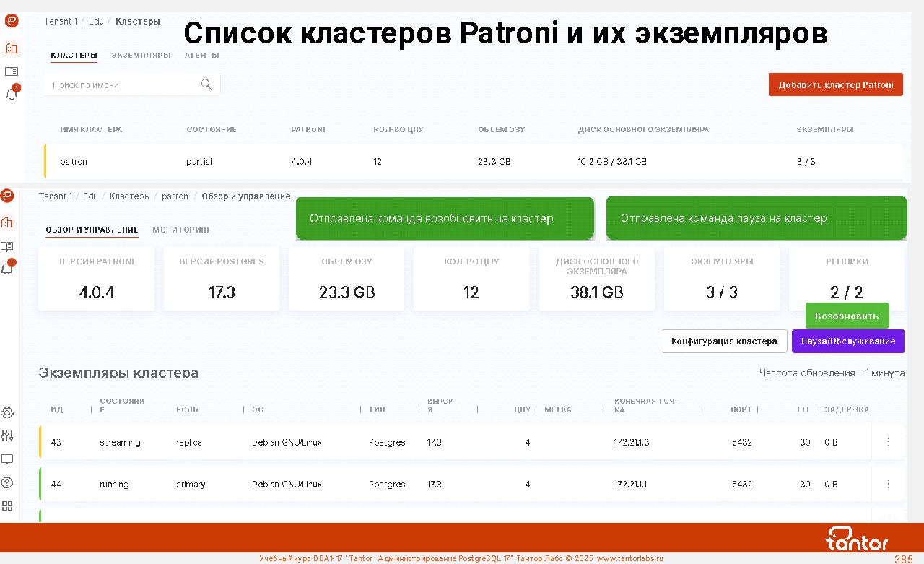The width and height of the screenshot is (924, 564).
Task: Click the sliders adjustment icon in the sidebar
Action: (x=8, y=435)
